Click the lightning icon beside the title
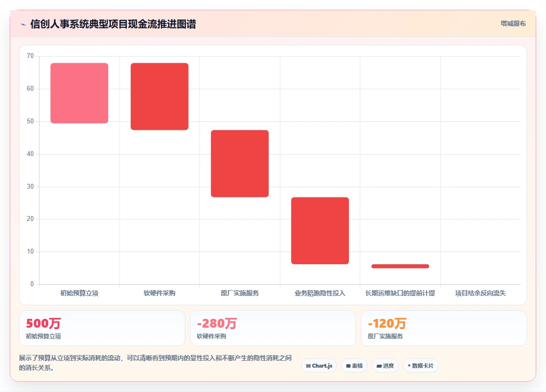This screenshot has width=546, height=392. [23, 24]
